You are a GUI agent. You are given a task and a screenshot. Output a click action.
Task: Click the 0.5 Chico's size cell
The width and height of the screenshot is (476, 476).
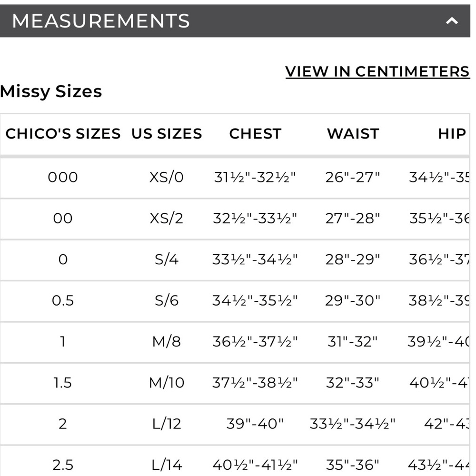pyautogui.click(x=63, y=300)
